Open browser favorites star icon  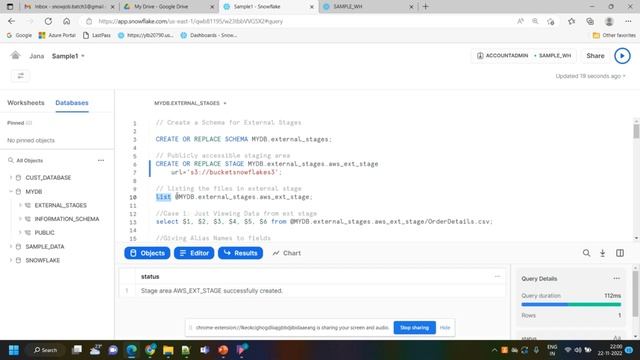(x=571, y=21)
